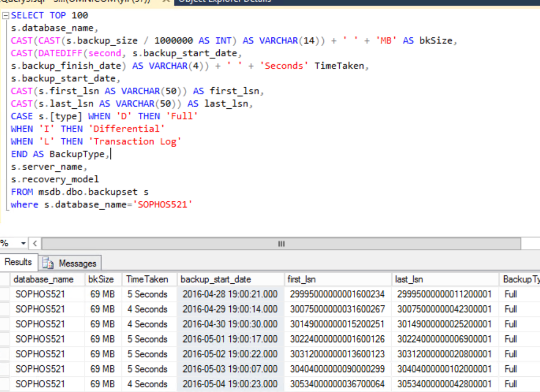
Task: Place cursor on 's.recovery_model' line
Action: (55, 179)
